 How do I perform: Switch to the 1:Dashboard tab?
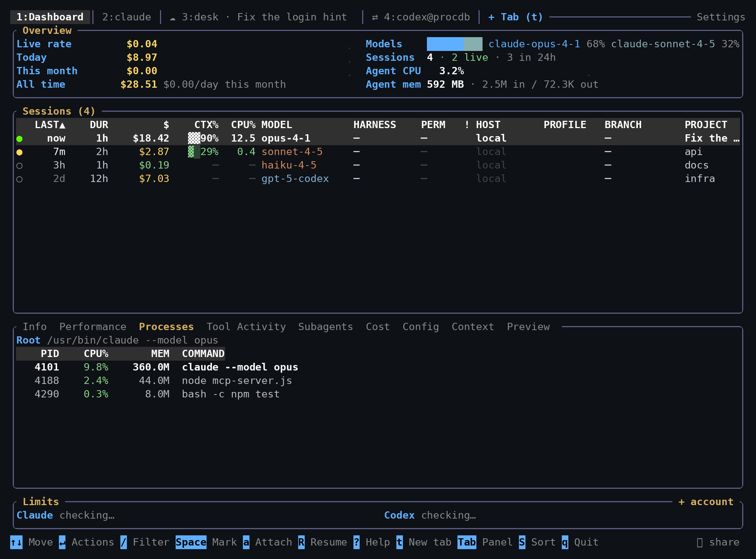click(50, 17)
